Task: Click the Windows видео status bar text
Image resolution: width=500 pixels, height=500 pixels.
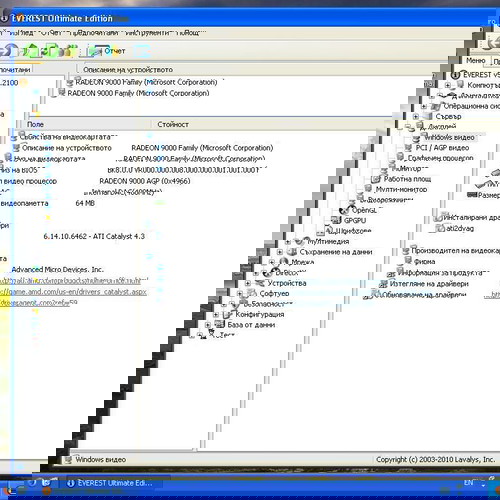Action: (101, 460)
